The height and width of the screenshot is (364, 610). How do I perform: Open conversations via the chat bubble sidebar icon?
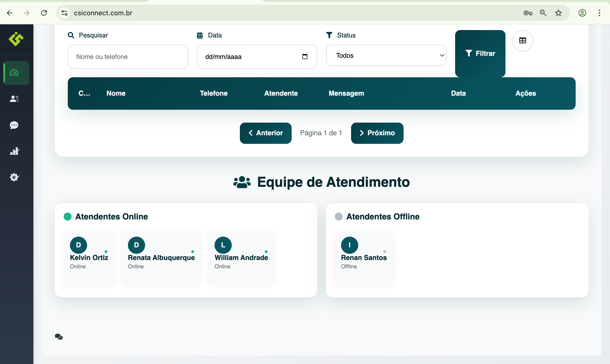click(x=14, y=125)
